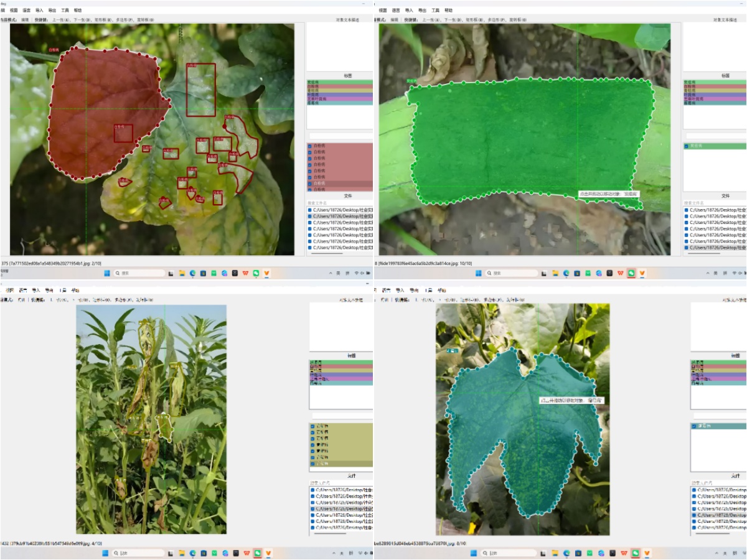Click orange labeling app icon in bottom-right taskbar
Viewport: 747px width, 560px height.
point(642,553)
